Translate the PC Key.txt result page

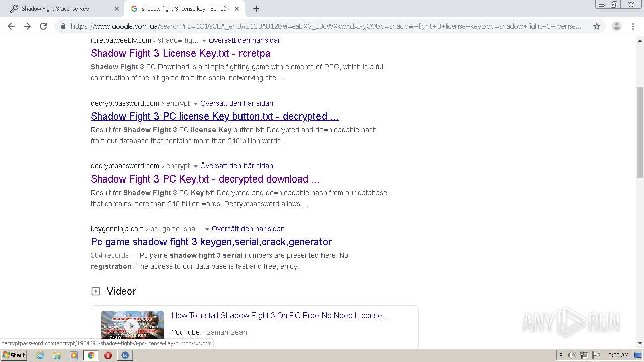point(236,166)
